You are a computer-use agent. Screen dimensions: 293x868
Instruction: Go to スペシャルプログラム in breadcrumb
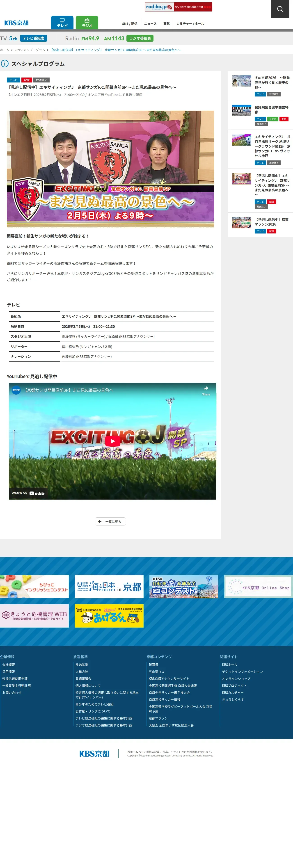point(29,50)
